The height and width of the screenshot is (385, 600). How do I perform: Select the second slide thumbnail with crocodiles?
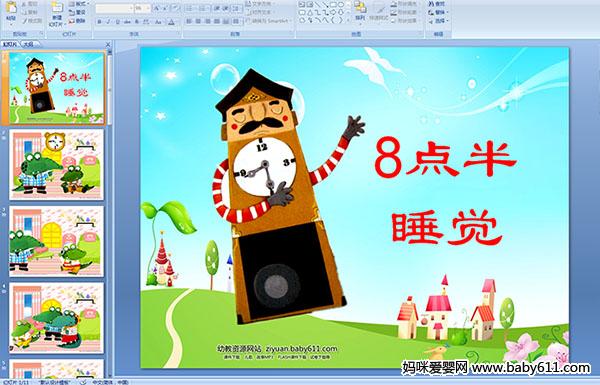(57, 164)
